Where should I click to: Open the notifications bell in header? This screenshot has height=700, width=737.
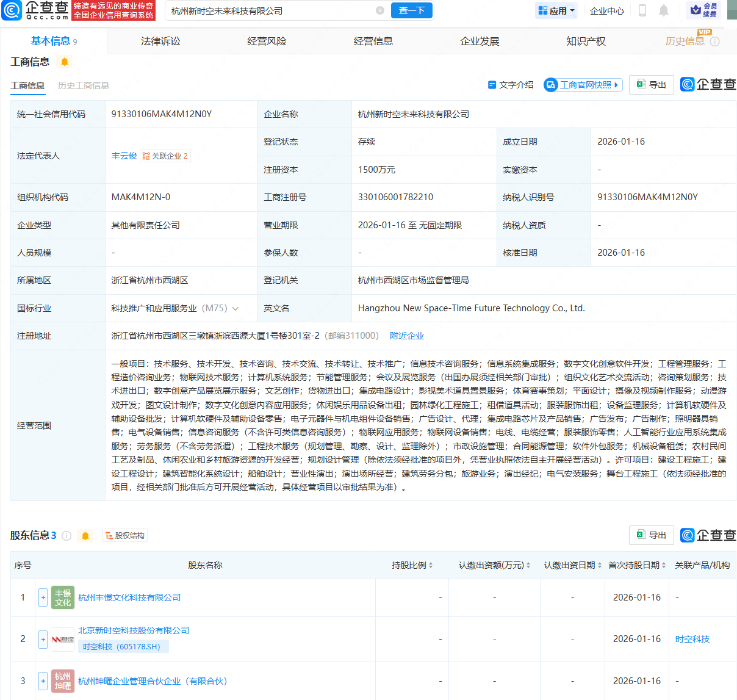point(664,10)
